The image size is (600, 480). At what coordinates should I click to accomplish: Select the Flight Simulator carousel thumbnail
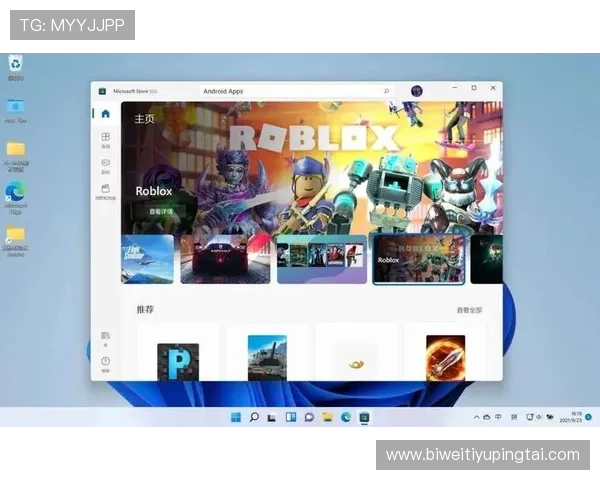(147, 259)
